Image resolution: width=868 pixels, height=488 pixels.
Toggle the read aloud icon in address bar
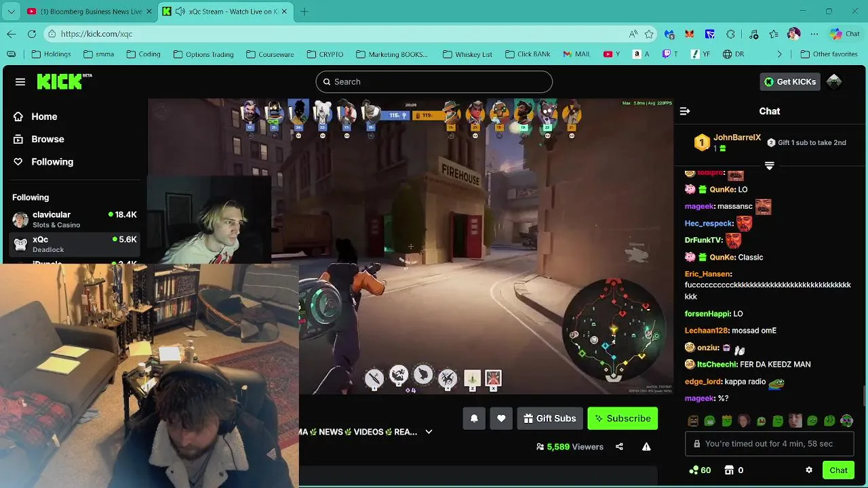633,34
